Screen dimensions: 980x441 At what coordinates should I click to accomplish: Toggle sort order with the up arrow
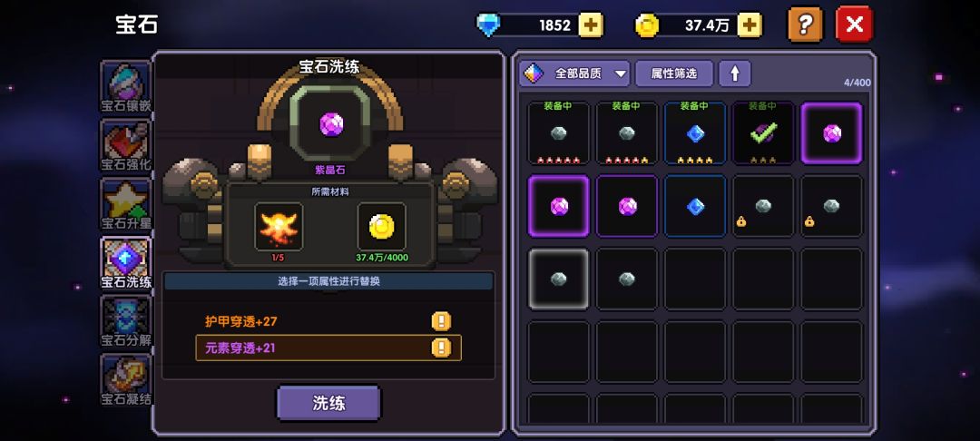tap(735, 73)
